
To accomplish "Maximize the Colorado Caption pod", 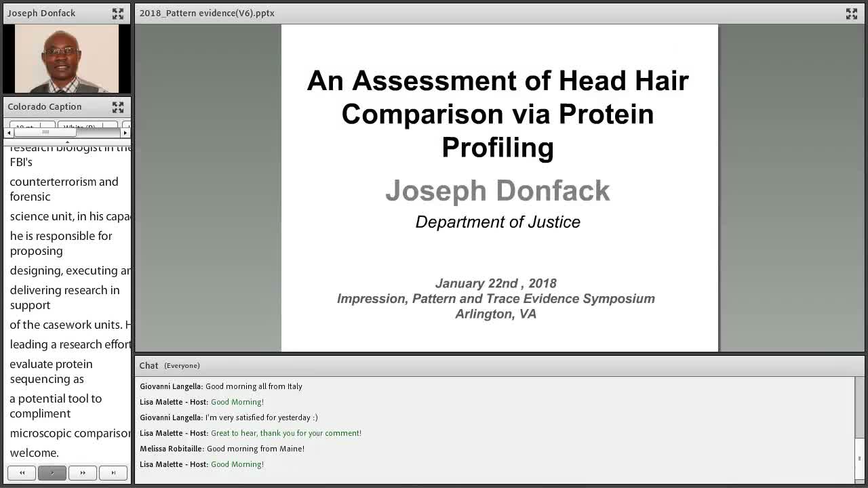I will pos(118,107).
